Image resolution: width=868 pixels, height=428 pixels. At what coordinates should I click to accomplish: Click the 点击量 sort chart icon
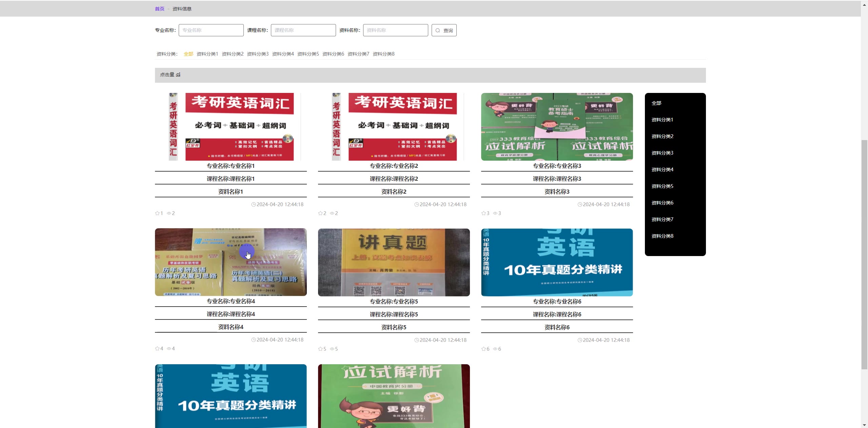(178, 75)
